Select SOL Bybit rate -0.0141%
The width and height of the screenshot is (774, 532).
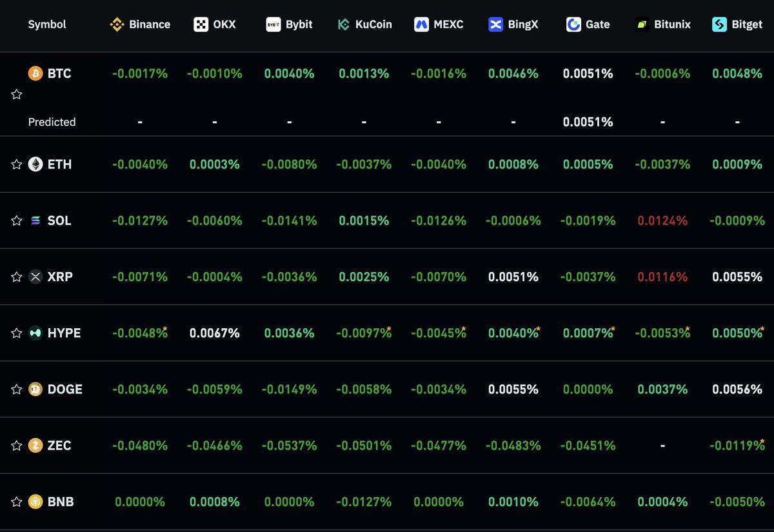tap(289, 221)
